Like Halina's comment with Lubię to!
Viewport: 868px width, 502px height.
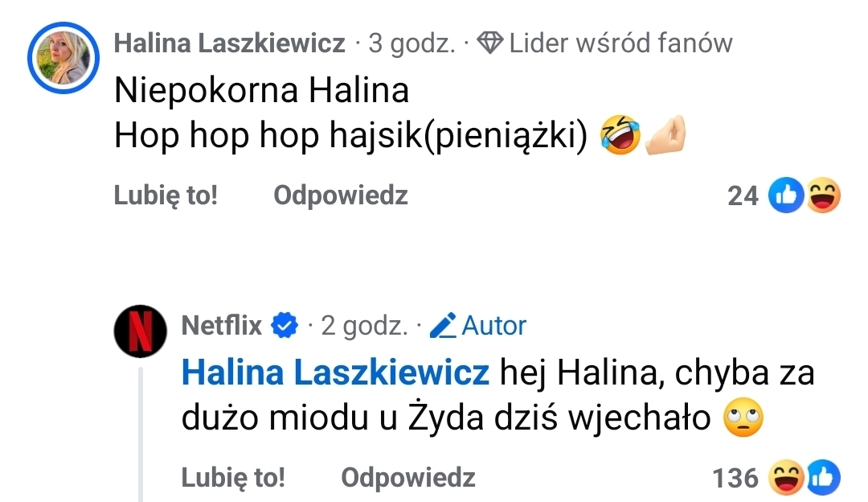tap(166, 195)
